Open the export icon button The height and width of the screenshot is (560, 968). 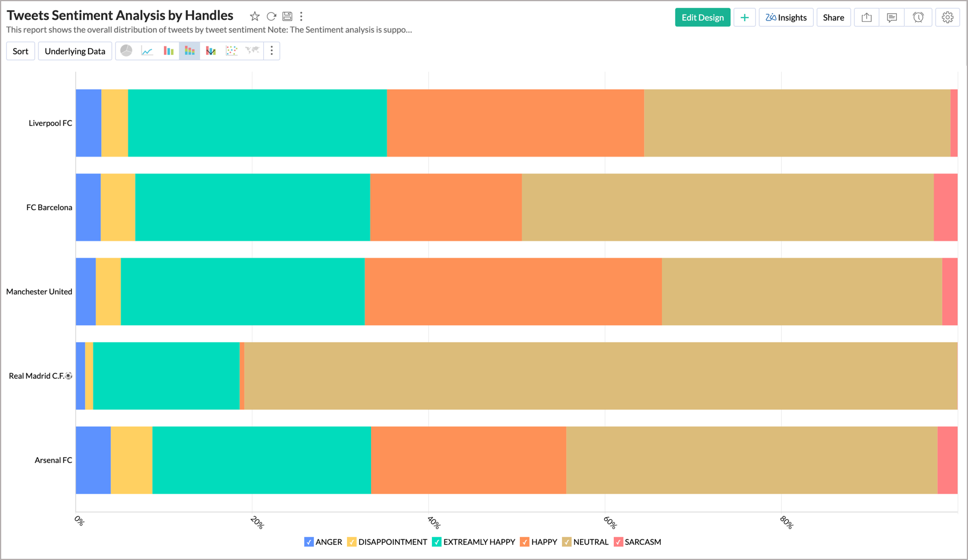(866, 17)
